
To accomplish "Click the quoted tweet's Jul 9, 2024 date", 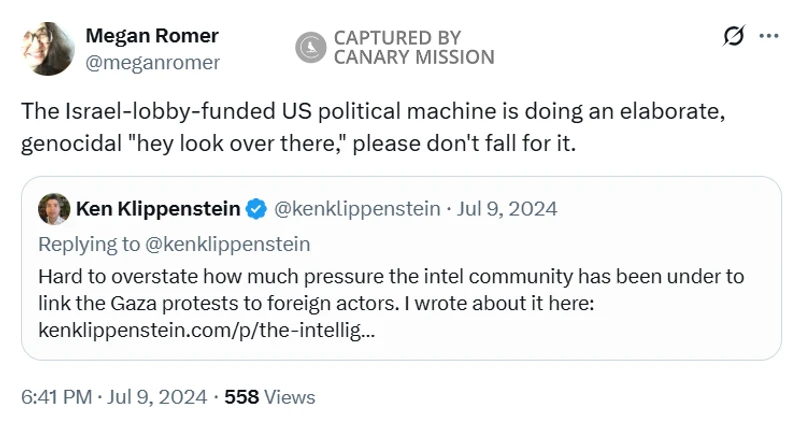I will coord(506,209).
